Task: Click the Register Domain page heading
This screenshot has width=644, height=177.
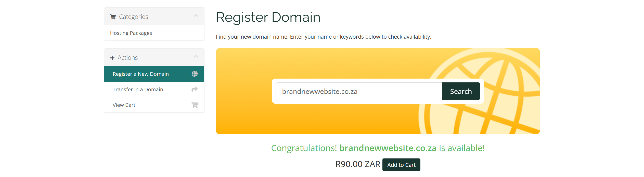Action: point(268,17)
